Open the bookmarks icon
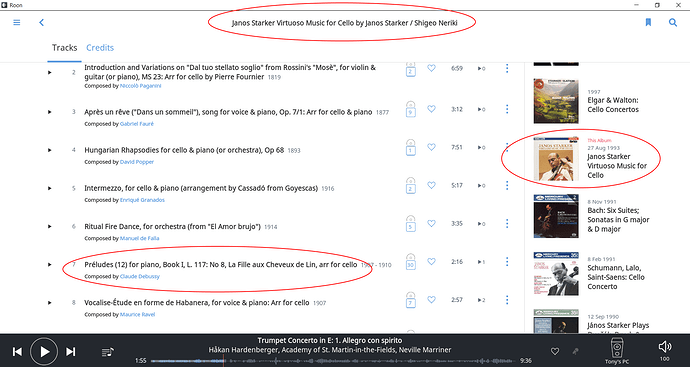This screenshot has height=367, width=690. click(648, 22)
